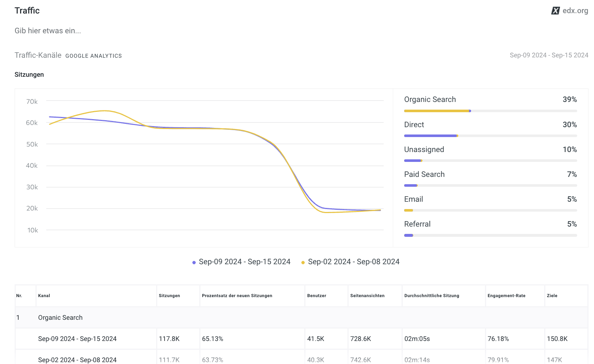Click the Paid Search progress bar
The width and height of the screenshot is (594, 364).
pos(490,185)
